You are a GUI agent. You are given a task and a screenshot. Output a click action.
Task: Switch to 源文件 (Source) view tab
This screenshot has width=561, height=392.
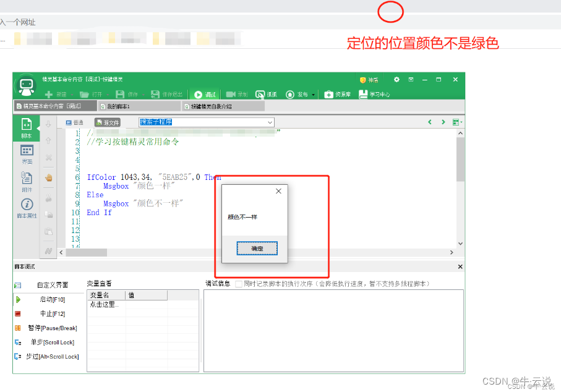(108, 122)
